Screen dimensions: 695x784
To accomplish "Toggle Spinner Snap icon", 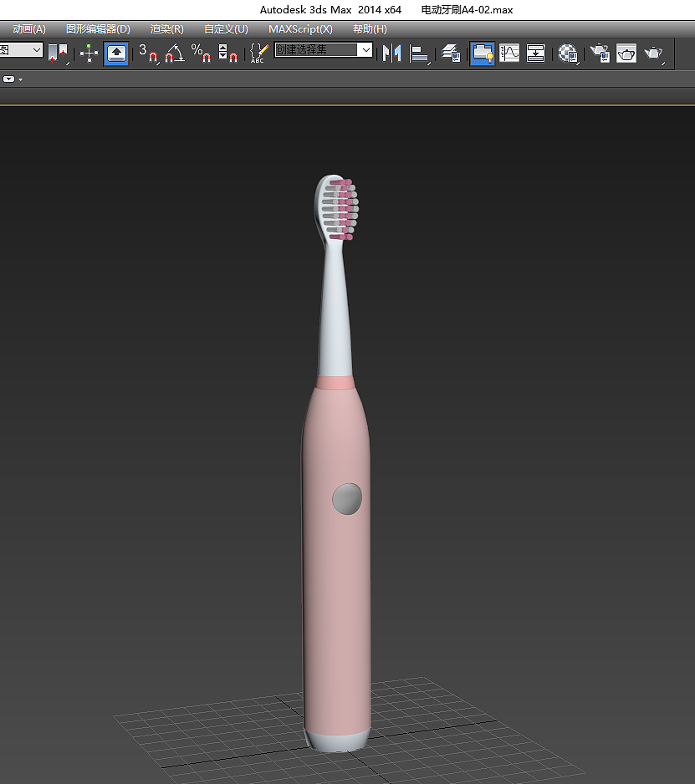I will (x=227, y=53).
